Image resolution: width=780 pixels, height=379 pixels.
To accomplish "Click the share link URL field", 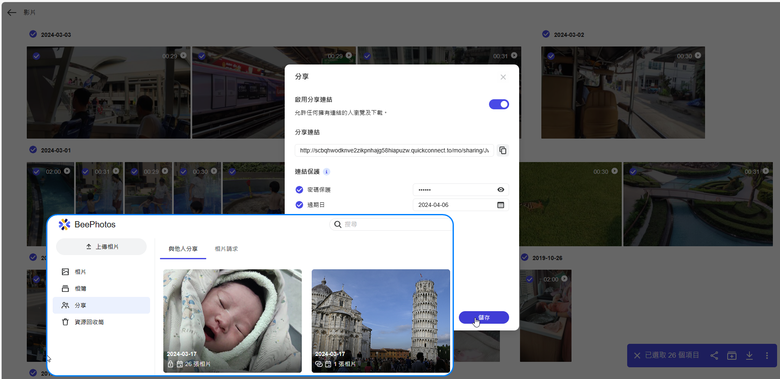I will (394, 150).
